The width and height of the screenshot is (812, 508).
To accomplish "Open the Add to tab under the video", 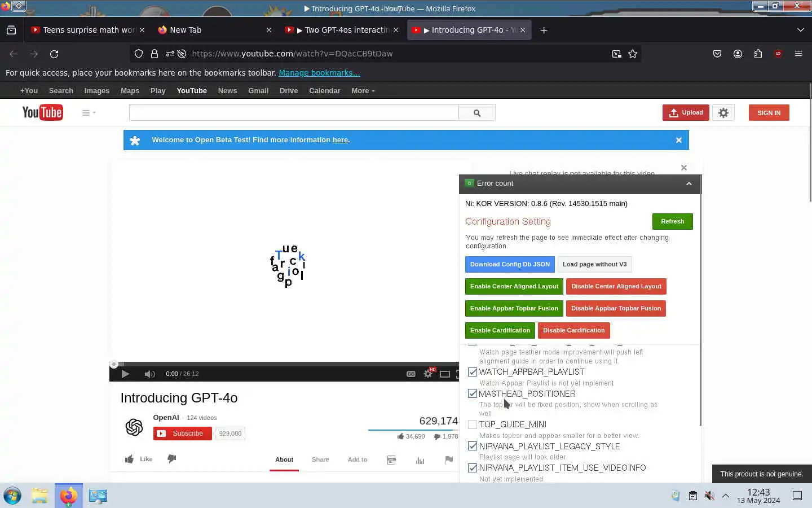I will [x=358, y=459].
